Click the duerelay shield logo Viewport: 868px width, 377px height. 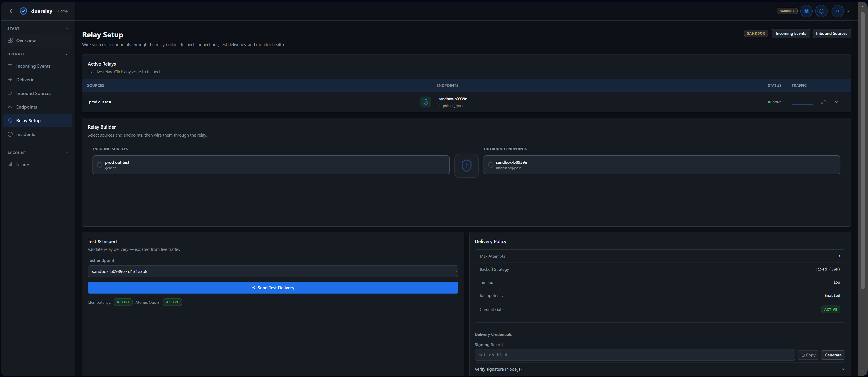coord(23,11)
